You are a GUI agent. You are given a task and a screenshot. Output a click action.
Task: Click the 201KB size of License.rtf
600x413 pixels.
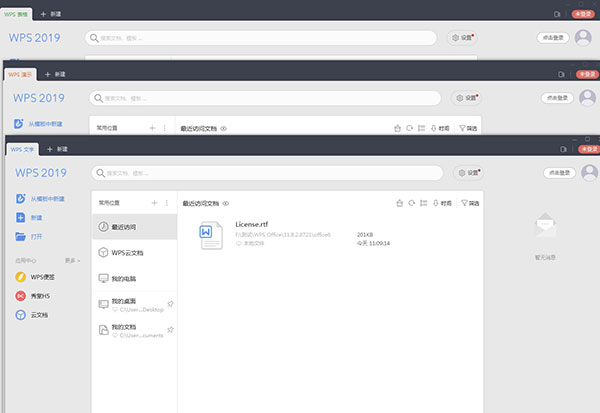pyautogui.click(x=365, y=234)
